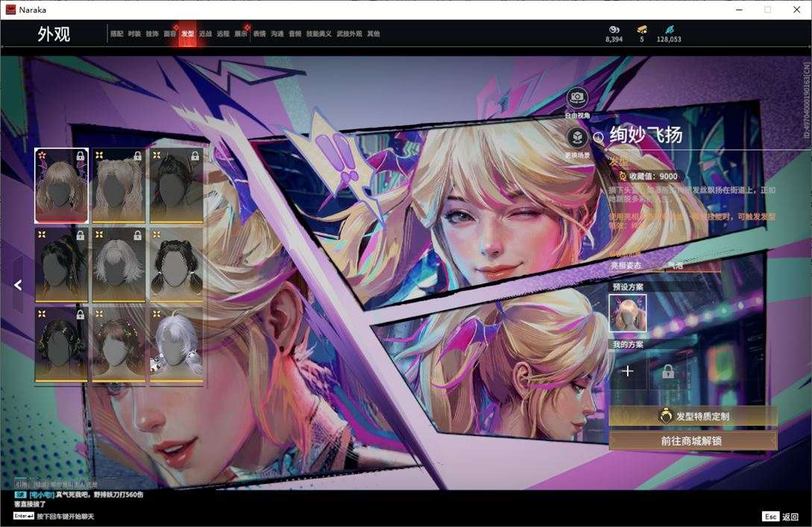Click the gold ticket icon above 5

[x=642, y=30]
